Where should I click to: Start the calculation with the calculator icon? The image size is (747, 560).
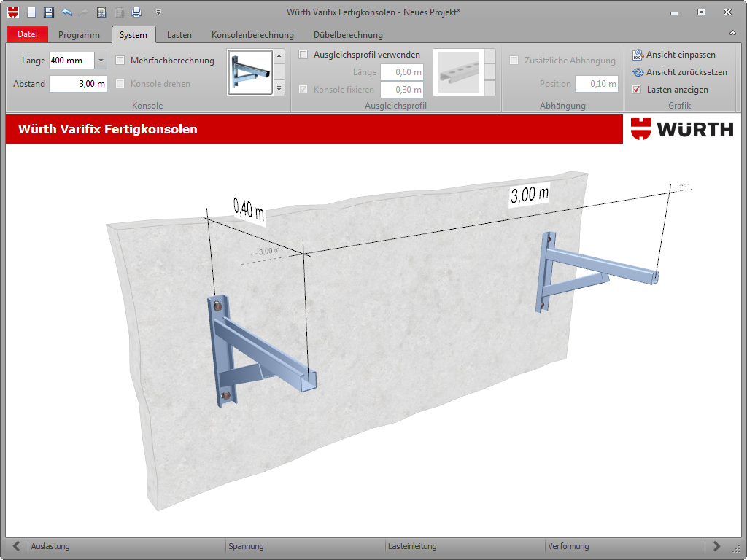[101, 12]
